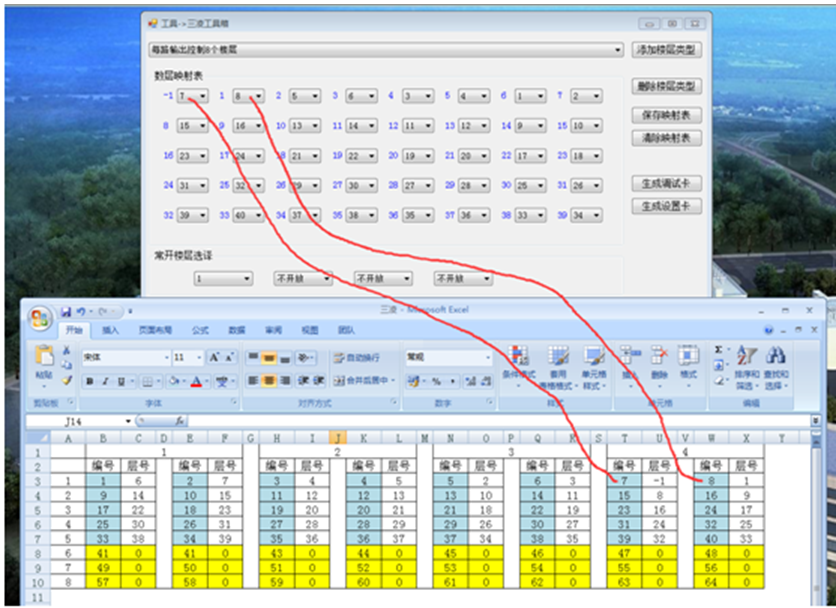Click the cell borders icon
This screenshot has width=836, height=608.
point(147,381)
